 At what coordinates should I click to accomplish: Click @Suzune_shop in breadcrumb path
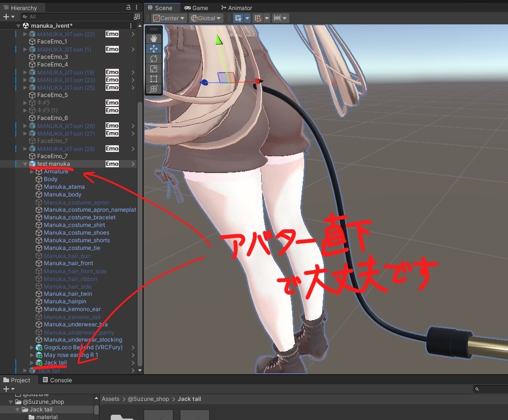coord(148,399)
